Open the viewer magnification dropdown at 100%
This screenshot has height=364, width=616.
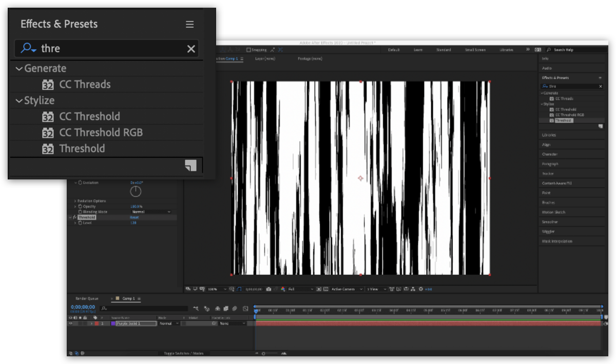[x=217, y=290]
